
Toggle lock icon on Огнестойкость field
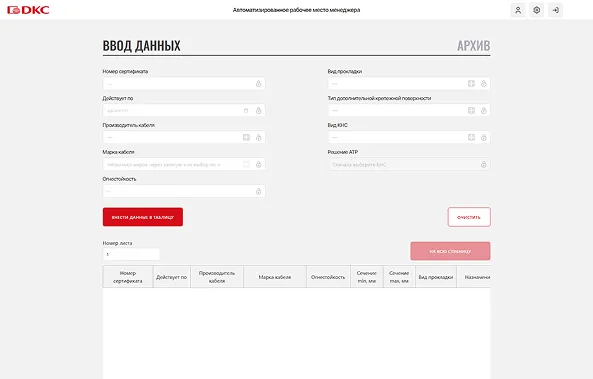259,191
